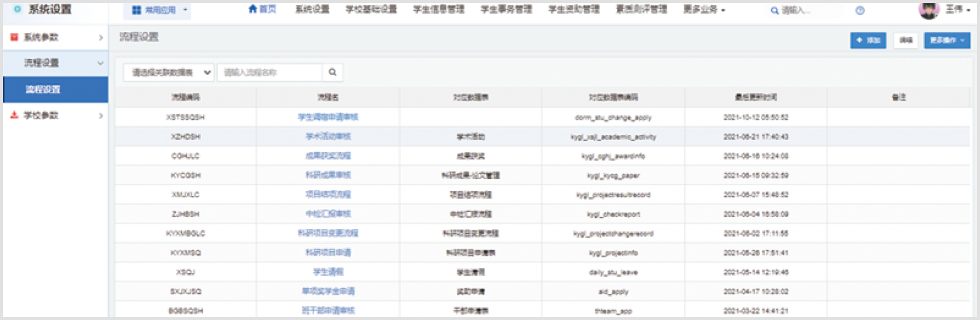Image resolution: width=980 pixels, height=320 pixels.
Task: Go to 学生信息管理 in top navigation
Action: pyautogui.click(x=438, y=9)
